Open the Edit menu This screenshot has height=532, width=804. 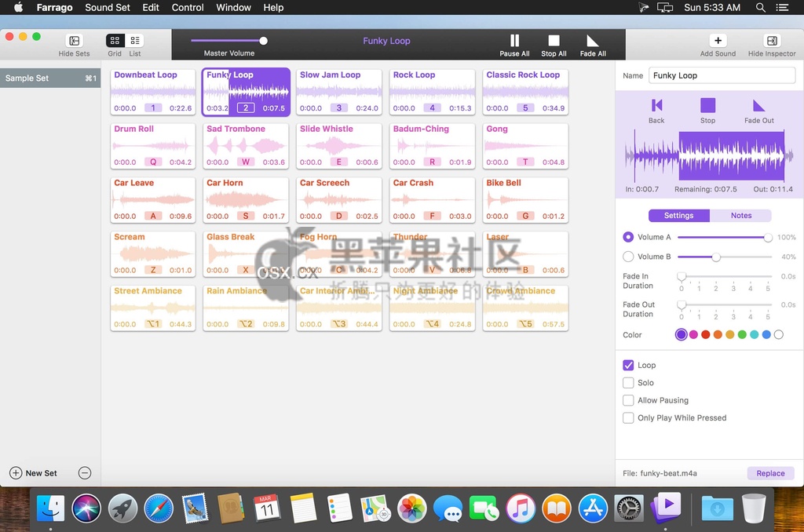151,8
